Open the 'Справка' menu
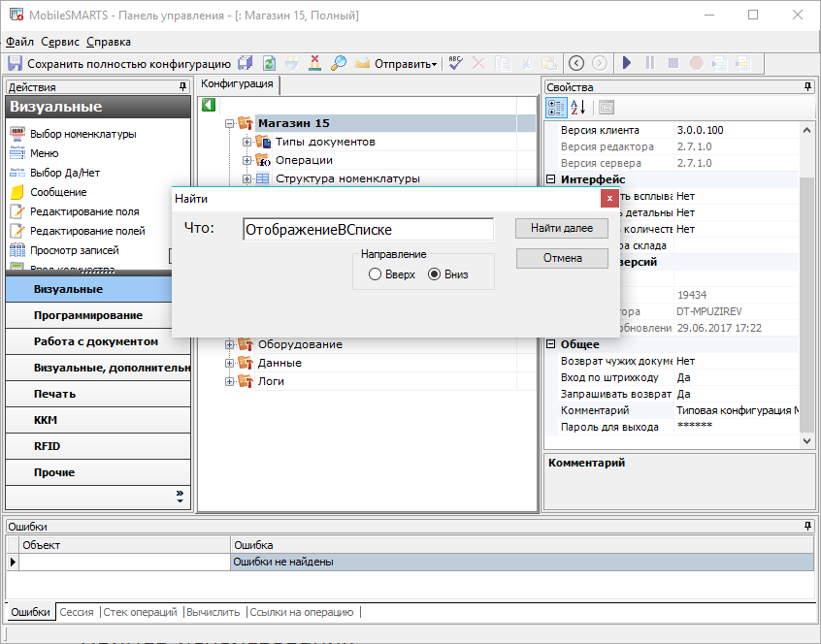 click(x=109, y=42)
